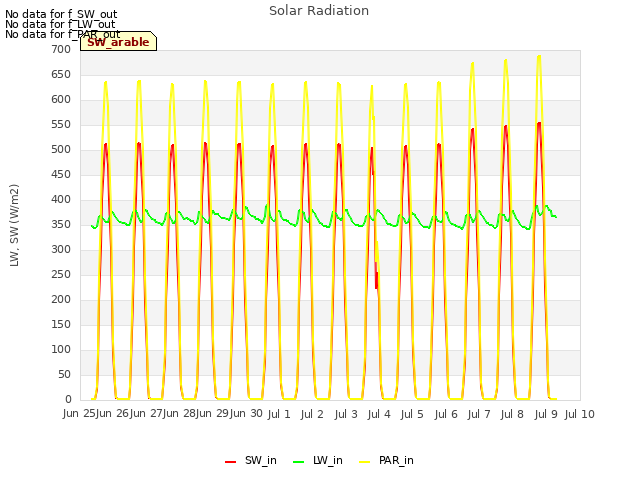Click the 200 y-axis tick label
This screenshot has height=480, width=640.
click(61, 300)
